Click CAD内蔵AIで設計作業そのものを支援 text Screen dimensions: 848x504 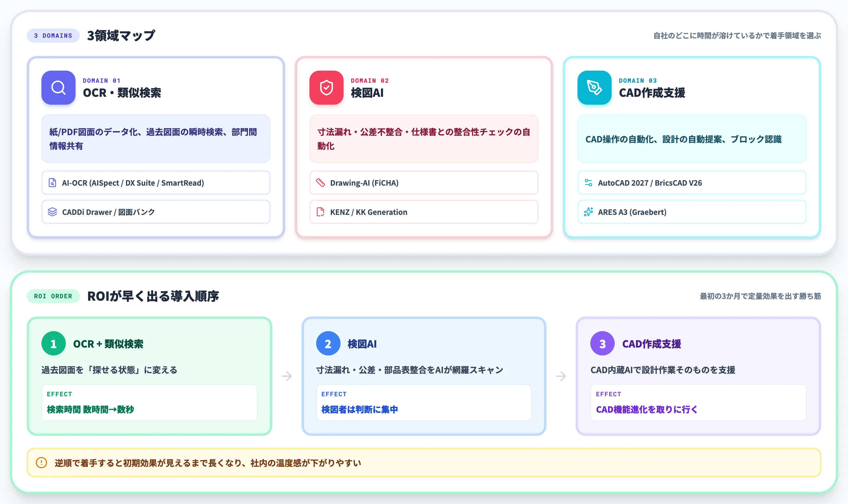pos(663,370)
